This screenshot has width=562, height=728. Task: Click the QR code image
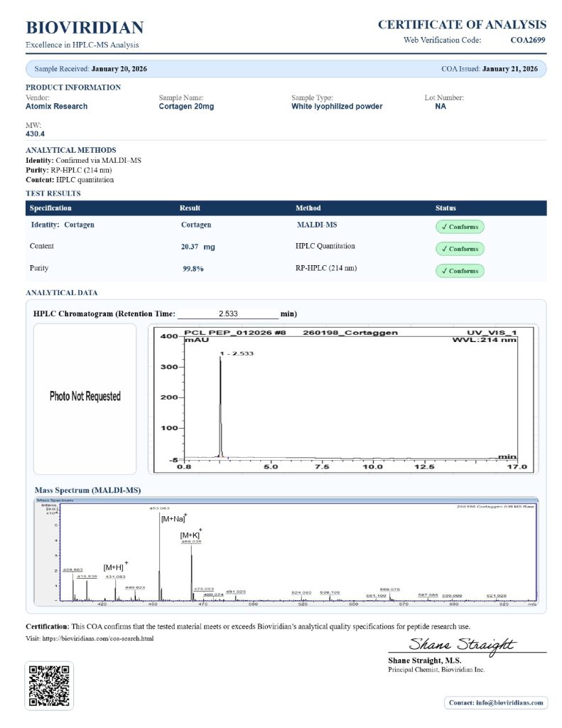click(x=49, y=685)
